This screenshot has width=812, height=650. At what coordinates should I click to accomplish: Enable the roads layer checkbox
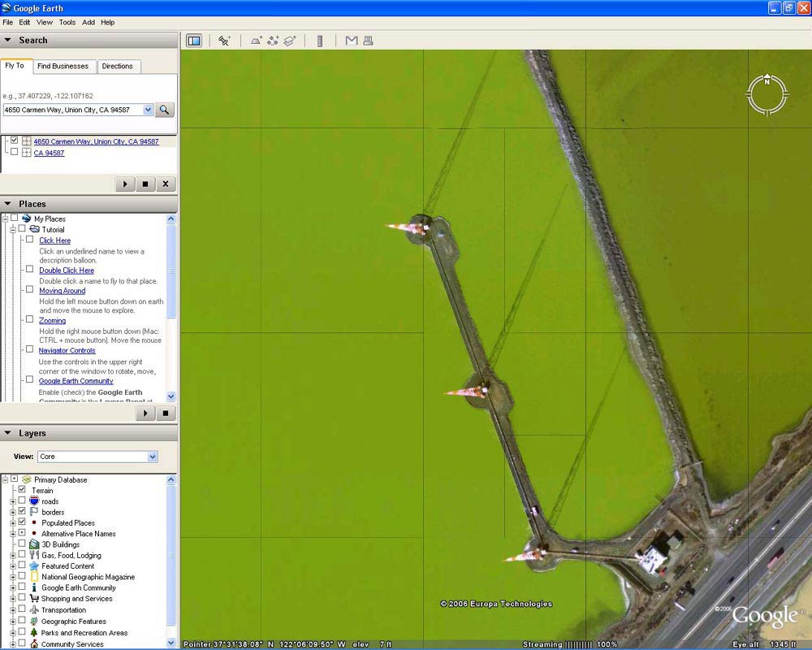pyautogui.click(x=22, y=500)
